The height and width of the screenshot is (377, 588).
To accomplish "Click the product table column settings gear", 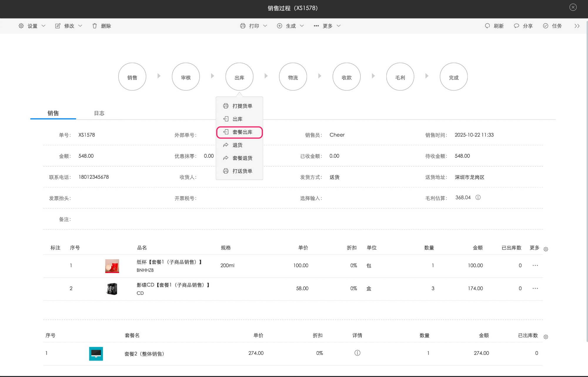I will point(546,249).
